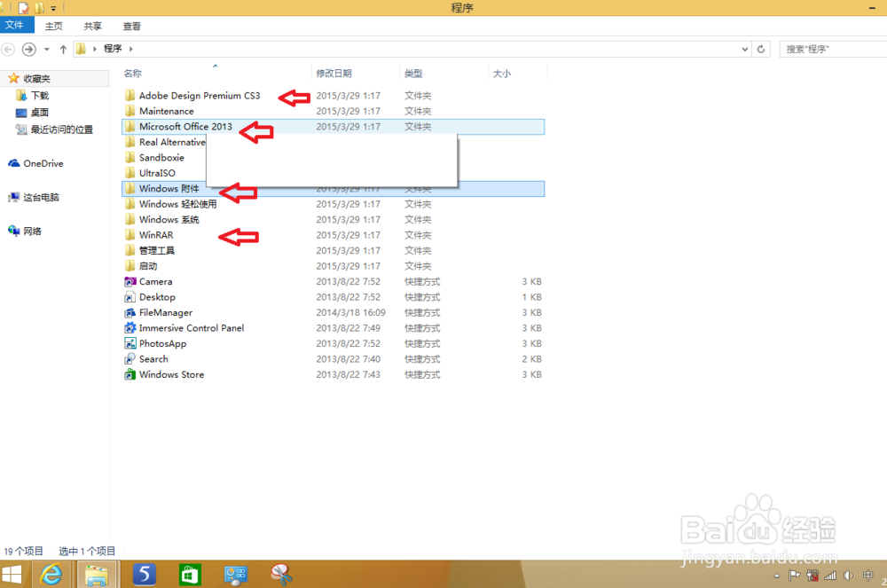887x588 pixels.
Task: Open the Windows Start button
Action: (12, 575)
